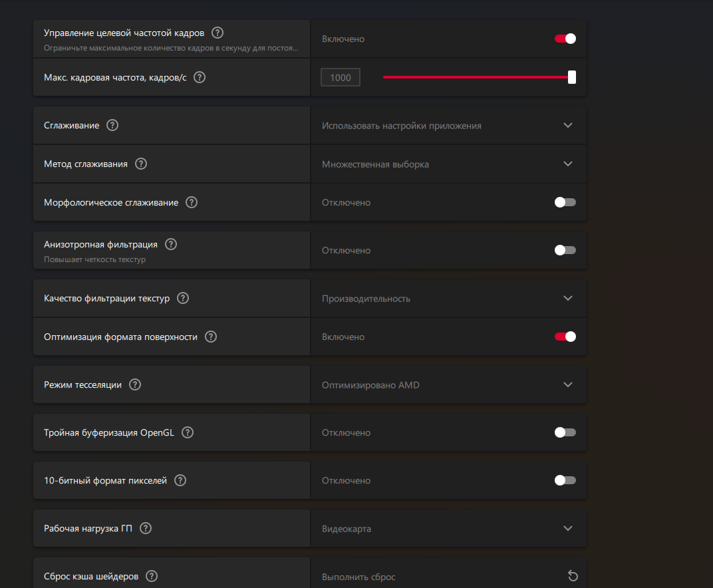Click Отключено beside 10-битный формат пикселей
Image resolution: width=713 pixels, height=588 pixels.
coord(346,480)
